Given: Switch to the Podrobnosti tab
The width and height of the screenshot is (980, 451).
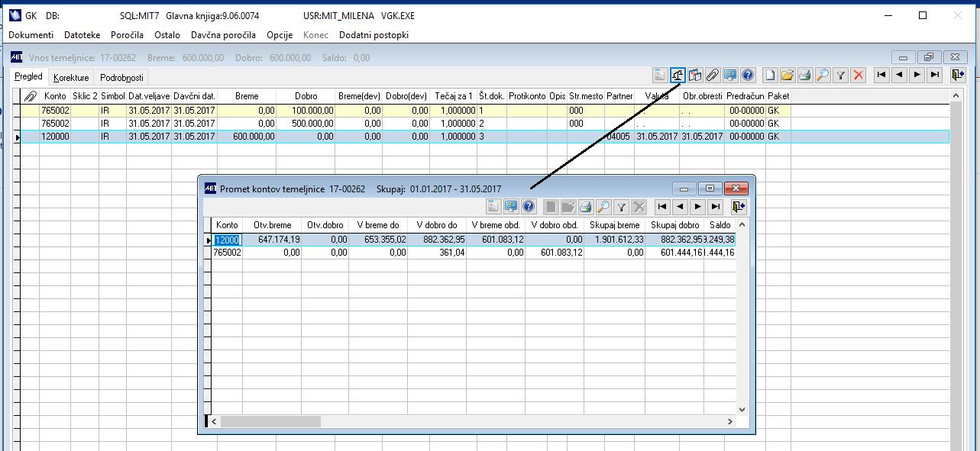Looking at the screenshot, I should click(121, 78).
